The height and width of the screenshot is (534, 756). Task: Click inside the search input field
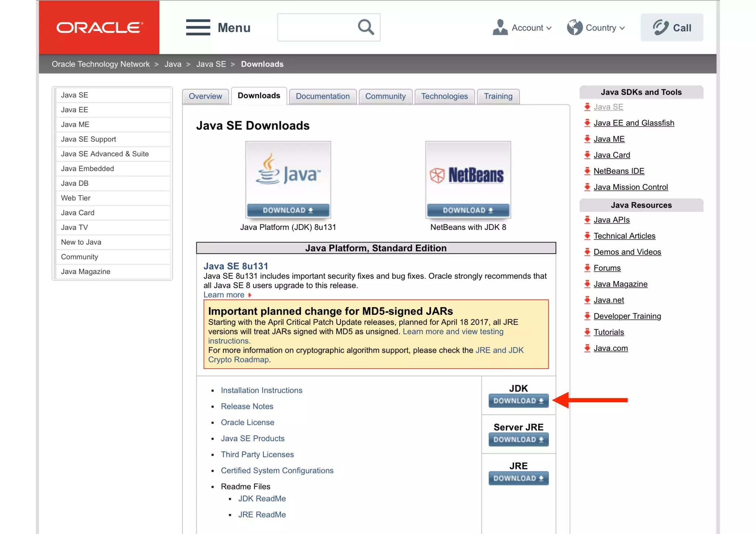[316, 27]
